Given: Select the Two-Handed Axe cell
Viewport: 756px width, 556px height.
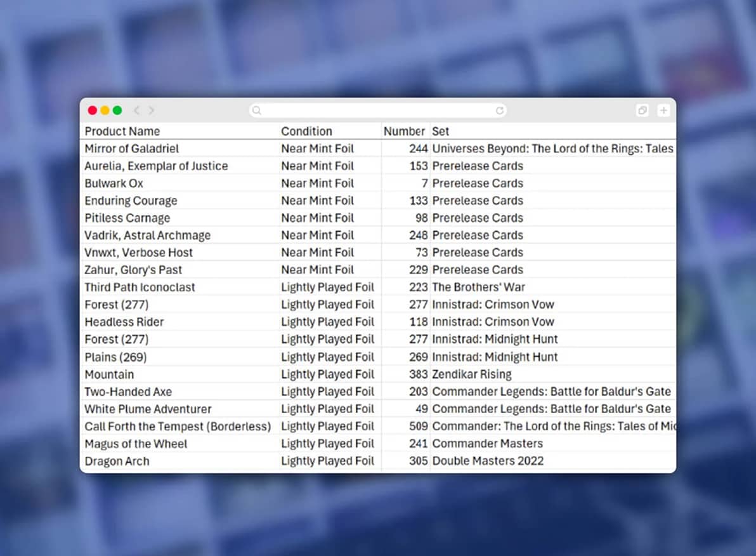Looking at the screenshot, I should tap(128, 392).
